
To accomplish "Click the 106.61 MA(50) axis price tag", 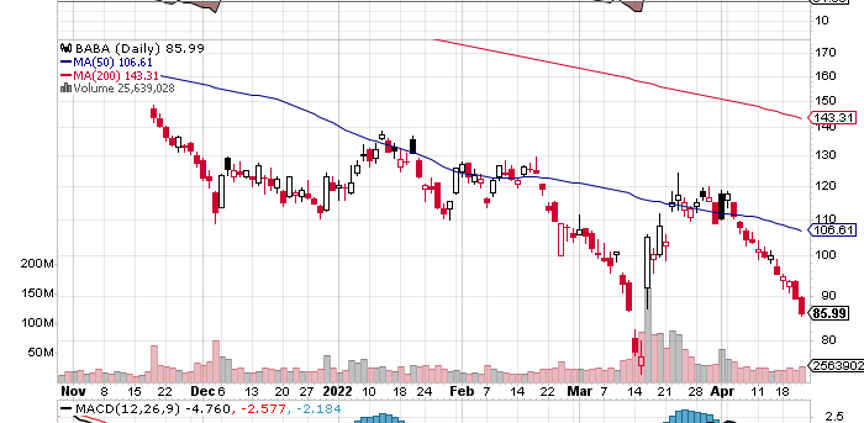I will 833,230.
